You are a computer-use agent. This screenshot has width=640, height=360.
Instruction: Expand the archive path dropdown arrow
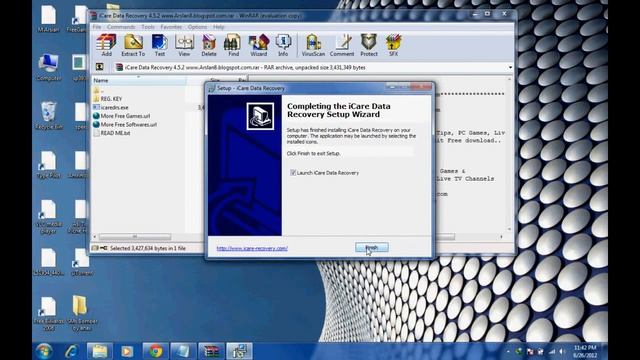click(x=510, y=67)
